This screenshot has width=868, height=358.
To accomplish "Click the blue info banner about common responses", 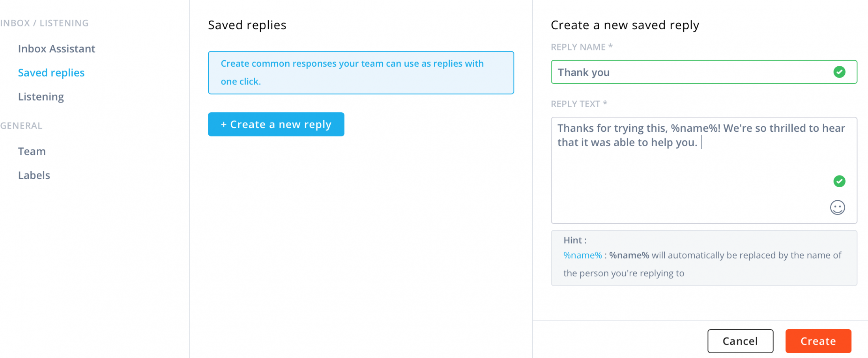I will pos(361,73).
